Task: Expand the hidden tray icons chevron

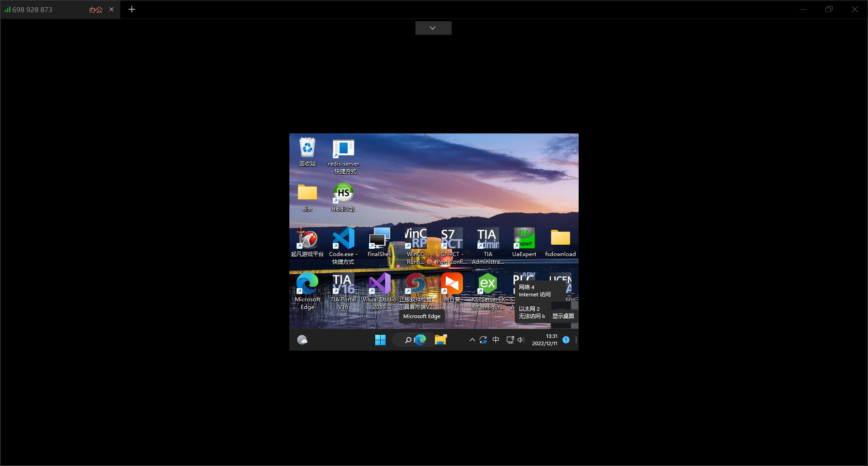Action: click(x=472, y=340)
